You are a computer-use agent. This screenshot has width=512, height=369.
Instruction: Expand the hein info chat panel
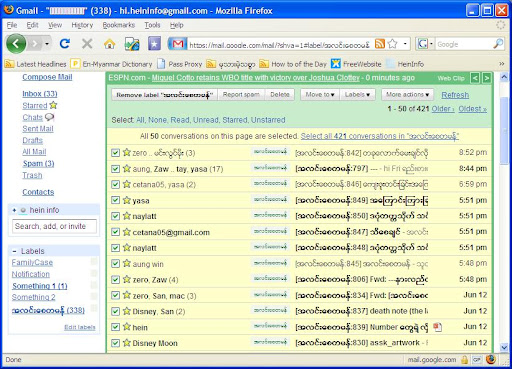(x=14, y=210)
